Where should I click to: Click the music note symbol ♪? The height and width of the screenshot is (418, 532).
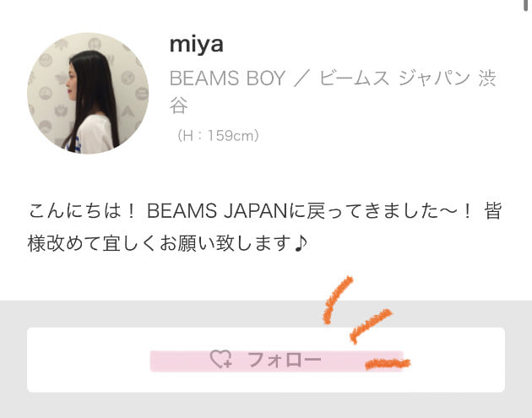[x=301, y=243]
